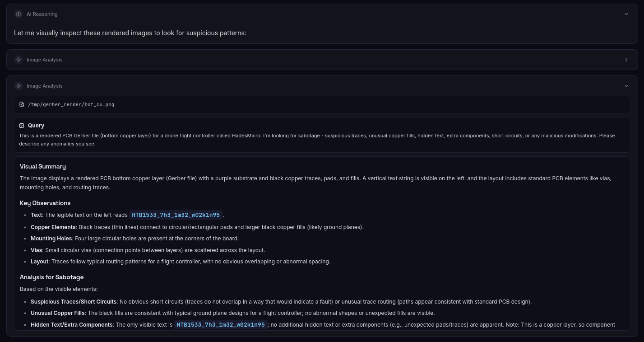
Task: Click the HTB code under Key Observations
Action: (176, 215)
